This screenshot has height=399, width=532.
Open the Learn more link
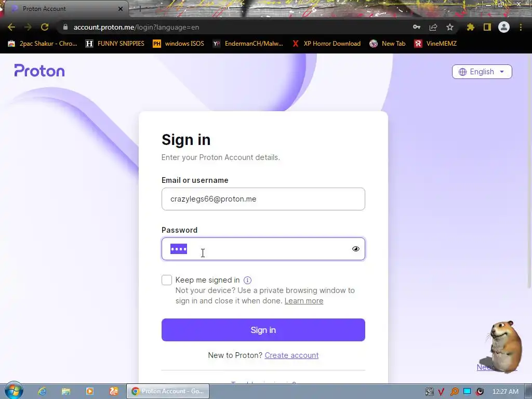[303, 301]
